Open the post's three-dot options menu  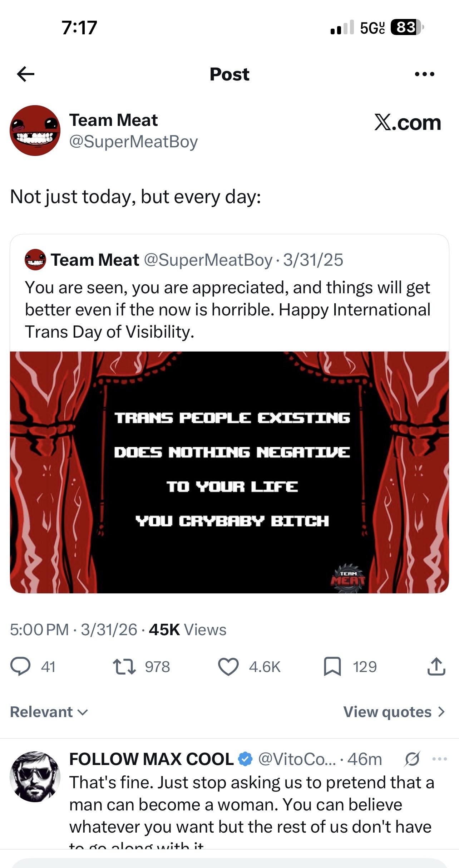click(x=424, y=74)
